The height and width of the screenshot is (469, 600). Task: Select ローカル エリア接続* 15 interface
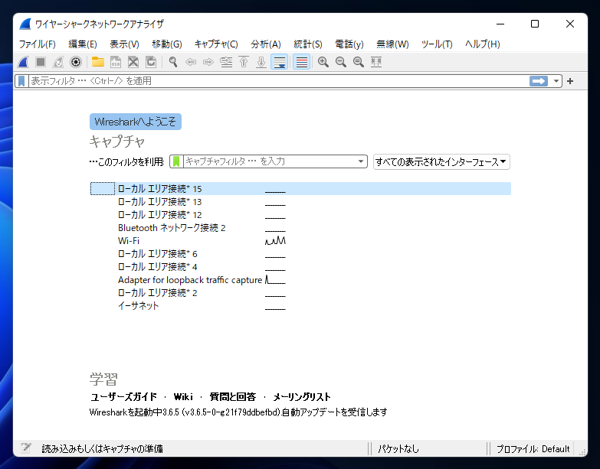(x=300, y=189)
